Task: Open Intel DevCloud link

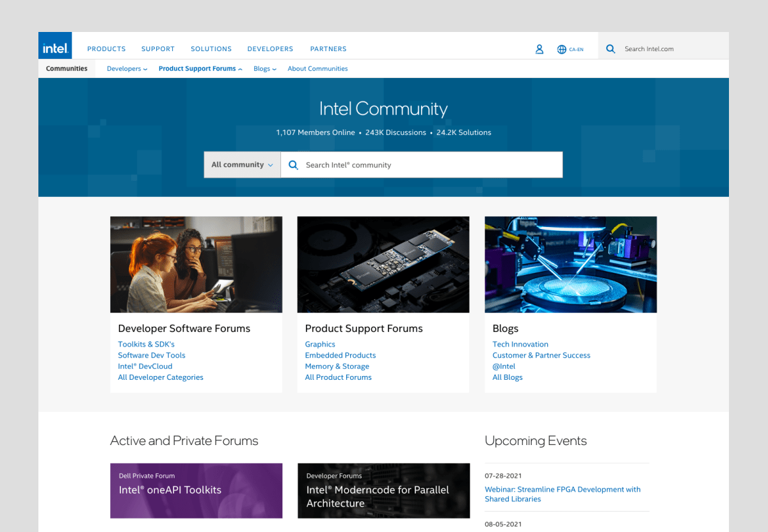Action: (x=145, y=366)
